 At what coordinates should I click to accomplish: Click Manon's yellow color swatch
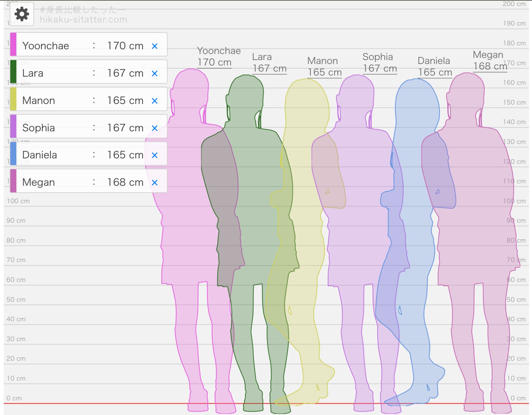(x=13, y=99)
